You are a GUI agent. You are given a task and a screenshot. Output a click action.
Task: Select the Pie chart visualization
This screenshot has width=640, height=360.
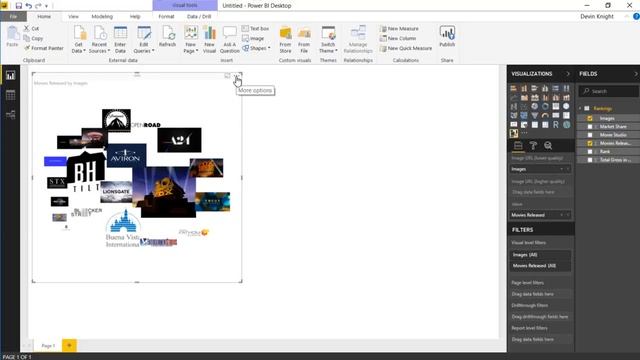(535, 106)
